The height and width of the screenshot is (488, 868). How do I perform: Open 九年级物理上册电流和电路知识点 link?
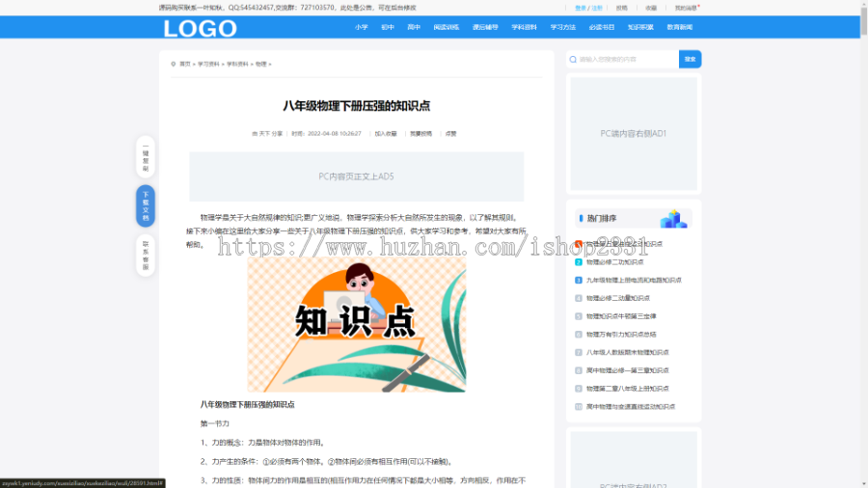[x=634, y=281]
